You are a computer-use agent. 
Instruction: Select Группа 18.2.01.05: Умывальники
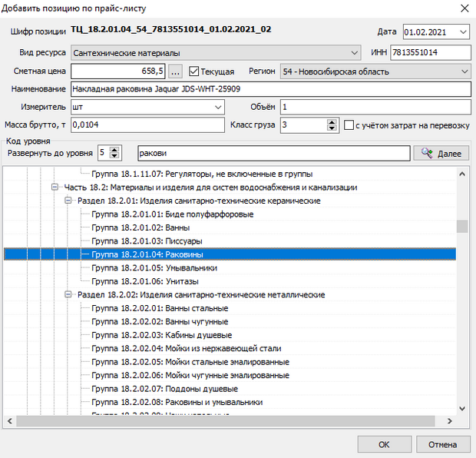click(x=154, y=267)
